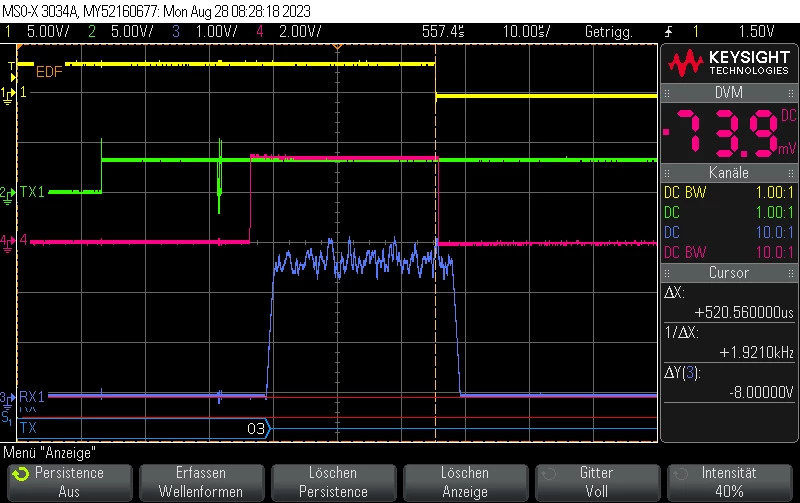800x503 pixels.
Task: Click the green DC 1.00:1 row
Action: (729, 212)
